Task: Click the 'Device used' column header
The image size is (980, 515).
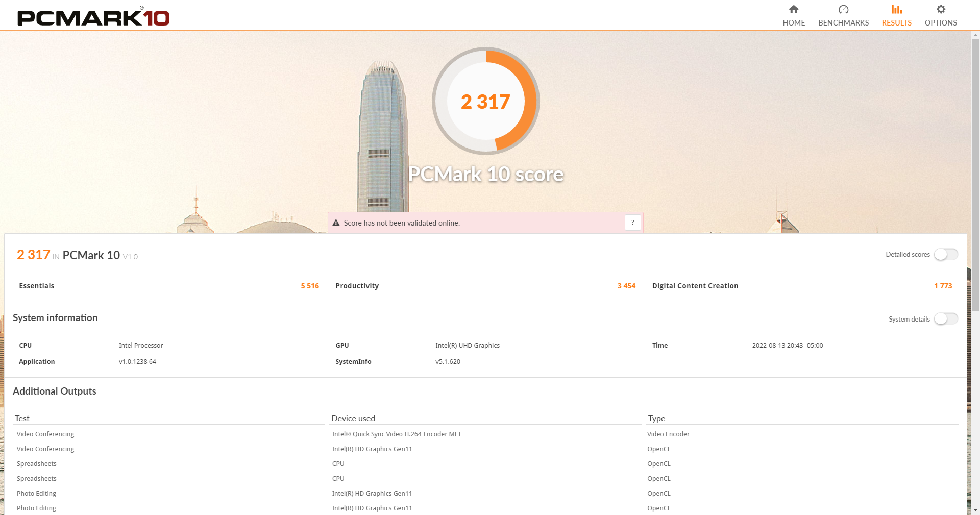Action: tap(353, 418)
